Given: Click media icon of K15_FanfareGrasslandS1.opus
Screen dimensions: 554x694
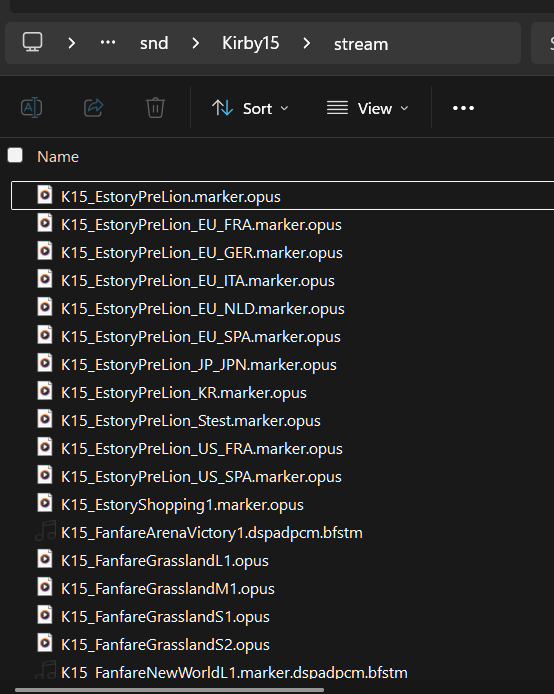Looking at the screenshot, I should pos(45,615).
